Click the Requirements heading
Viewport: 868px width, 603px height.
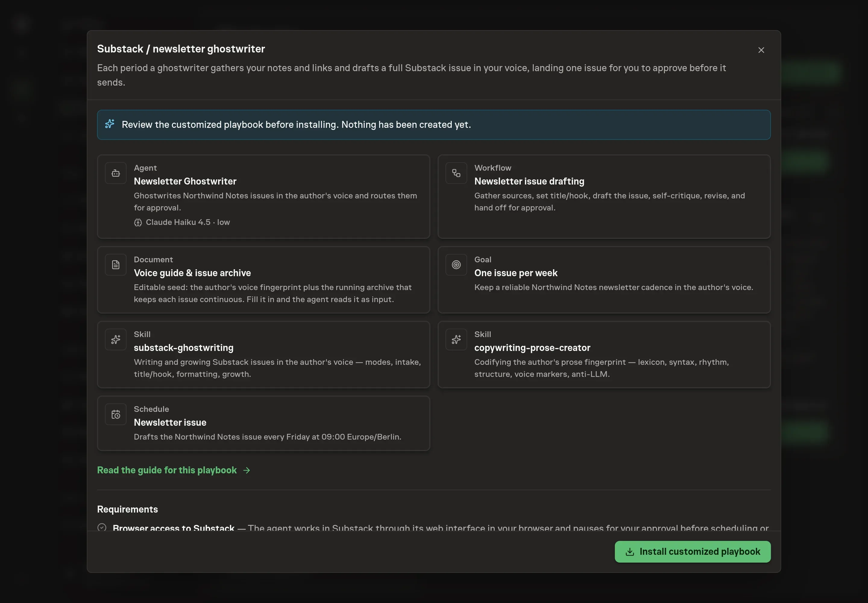[127, 509]
